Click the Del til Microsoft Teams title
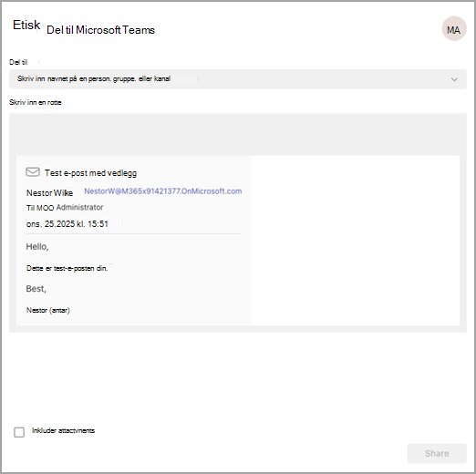This screenshot has height=474, width=476. pos(100,30)
